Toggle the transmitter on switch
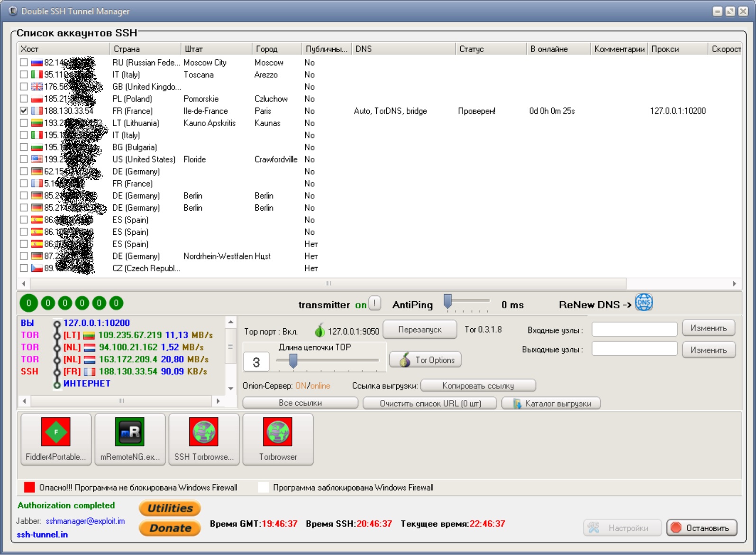This screenshot has width=756, height=555. click(374, 304)
